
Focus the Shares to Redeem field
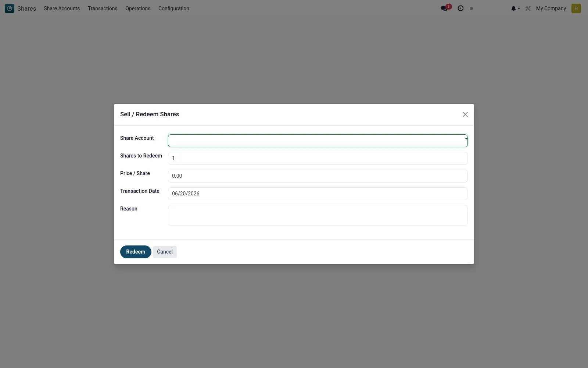(318, 158)
